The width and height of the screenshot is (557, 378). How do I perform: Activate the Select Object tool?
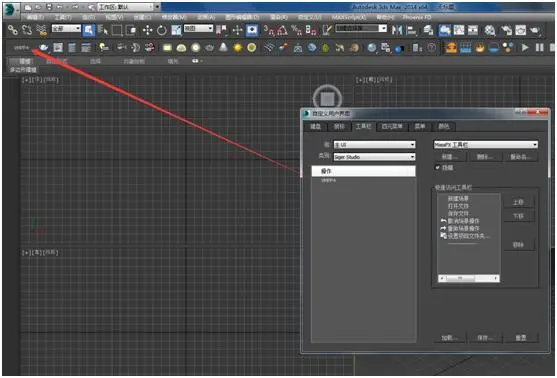coord(88,30)
